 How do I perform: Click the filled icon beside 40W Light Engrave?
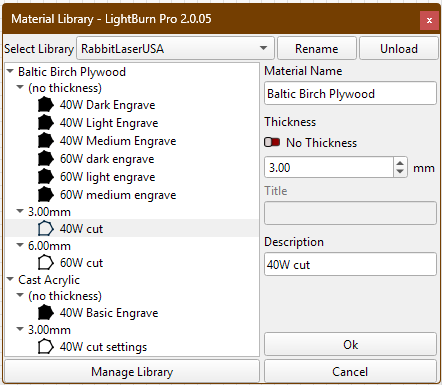click(46, 123)
